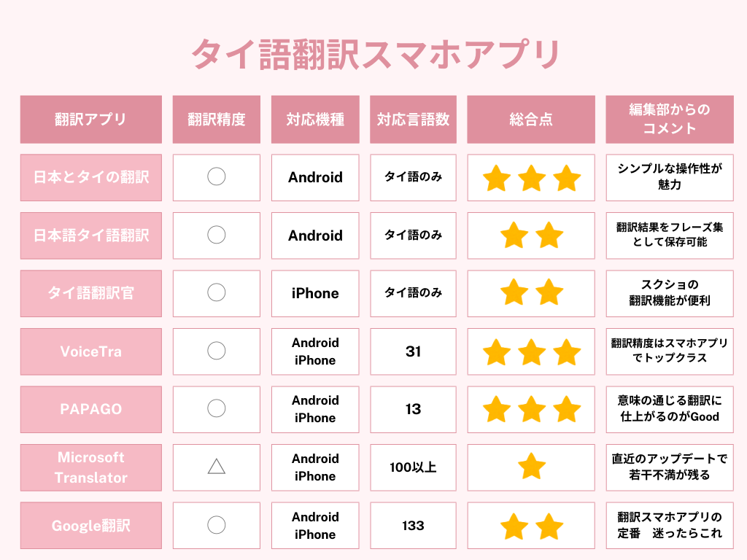Screen dimensions: 747x560
Task: Click the triangle icon for Microsoft Translator
Action: [x=217, y=467]
